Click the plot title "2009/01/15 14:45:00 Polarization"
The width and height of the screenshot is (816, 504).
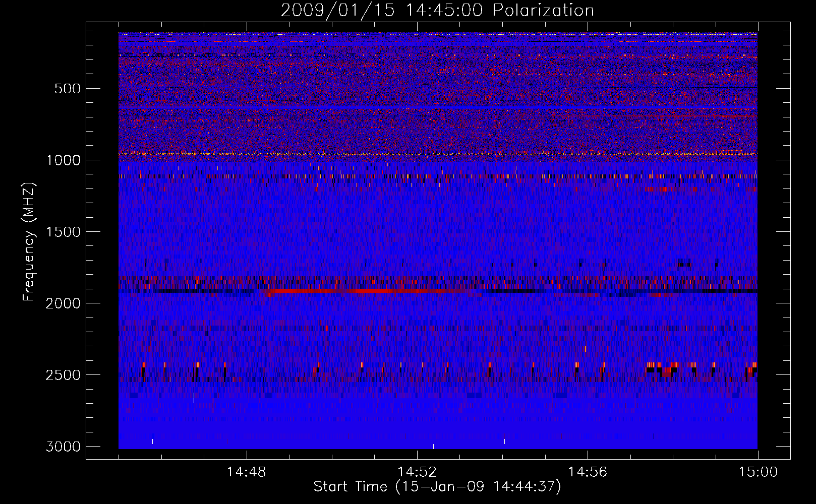click(437, 10)
